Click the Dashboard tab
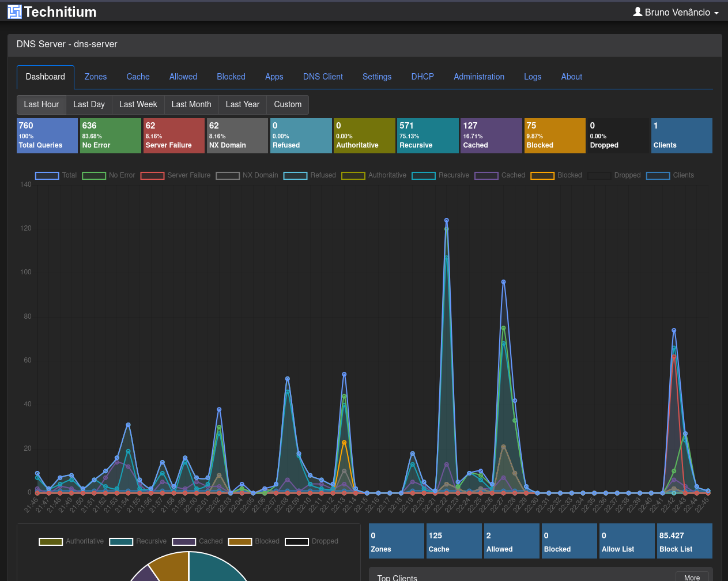This screenshot has height=581, width=728. (x=46, y=77)
